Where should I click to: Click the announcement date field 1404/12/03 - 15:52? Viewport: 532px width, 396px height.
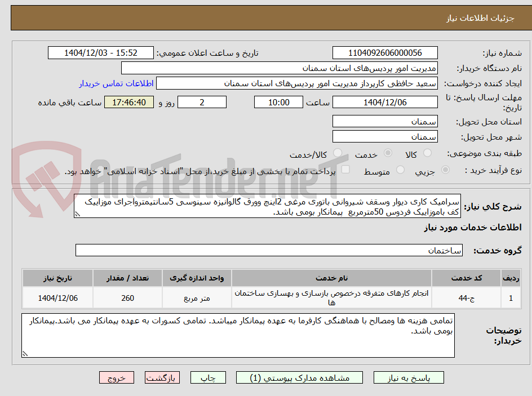point(101,53)
